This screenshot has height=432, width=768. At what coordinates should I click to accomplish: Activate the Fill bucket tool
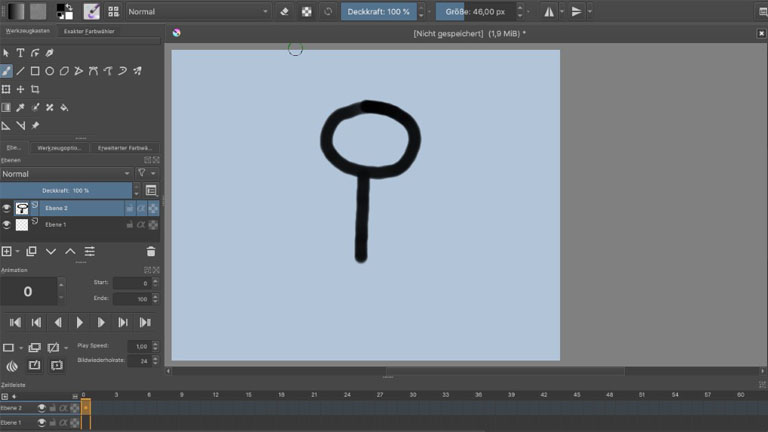point(64,107)
